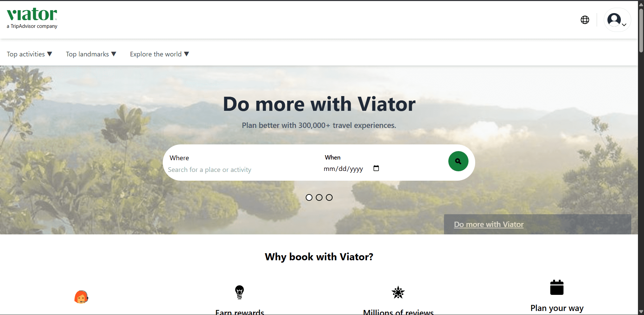The width and height of the screenshot is (644, 315).
Task: Select the first carousel dot
Action: (309, 197)
